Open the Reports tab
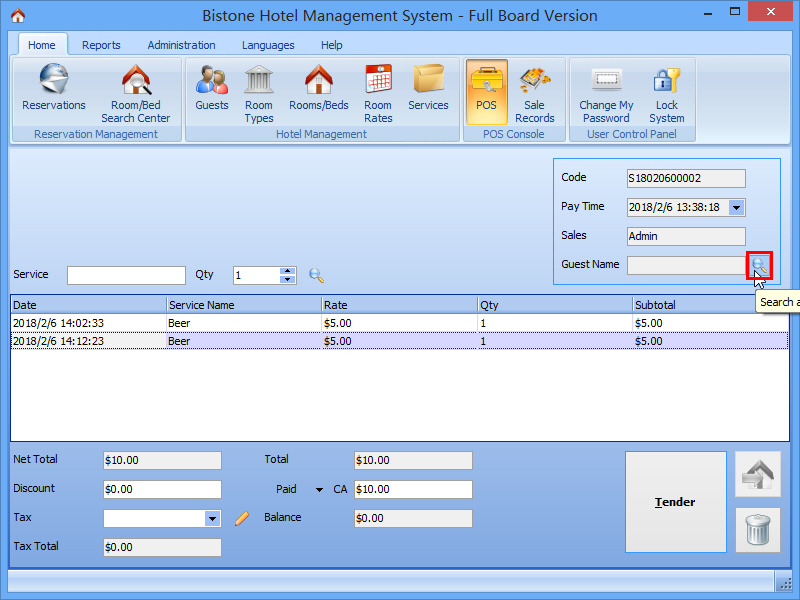 tap(101, 45)
